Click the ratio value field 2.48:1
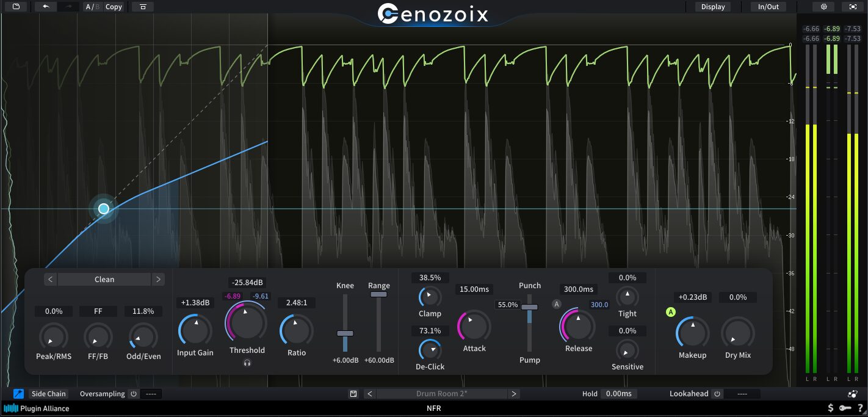The image size is (868, 417). click(x=297, y=303)
